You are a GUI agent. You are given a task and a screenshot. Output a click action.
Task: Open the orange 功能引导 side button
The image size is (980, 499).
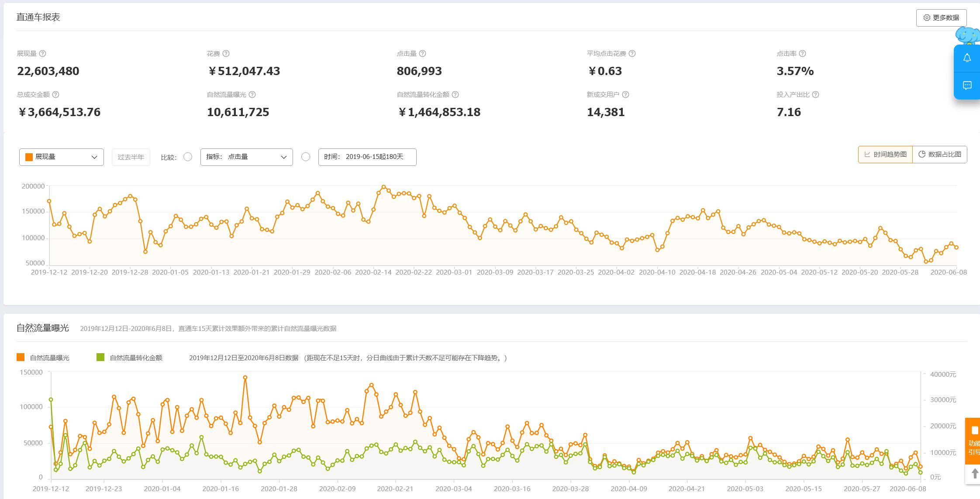tap(973, 441)
